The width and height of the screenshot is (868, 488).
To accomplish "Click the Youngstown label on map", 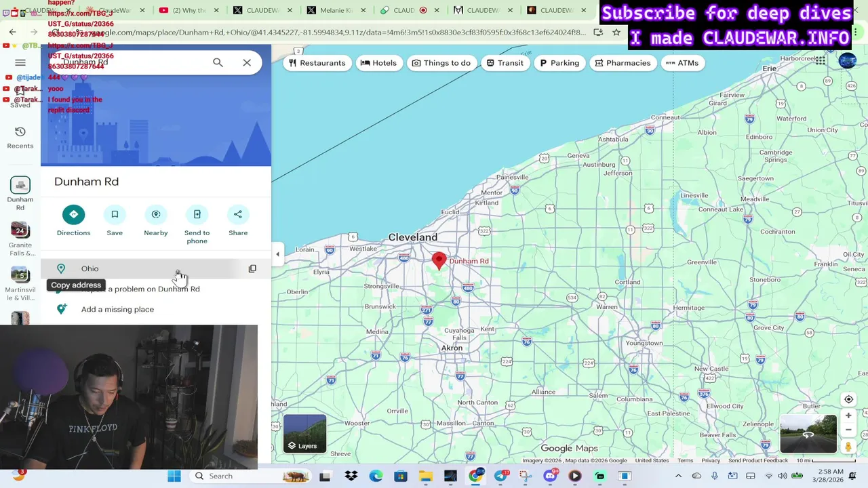I will point(644,343).
